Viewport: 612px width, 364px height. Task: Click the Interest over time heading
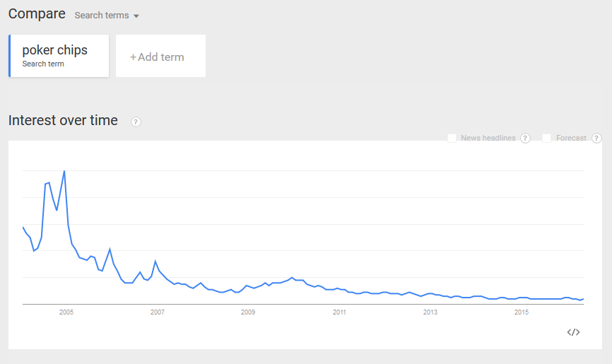coord(63,120)
